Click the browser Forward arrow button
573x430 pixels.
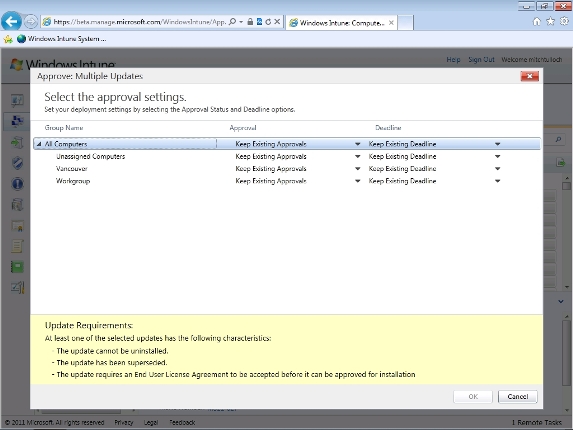[x=31, y=22]
